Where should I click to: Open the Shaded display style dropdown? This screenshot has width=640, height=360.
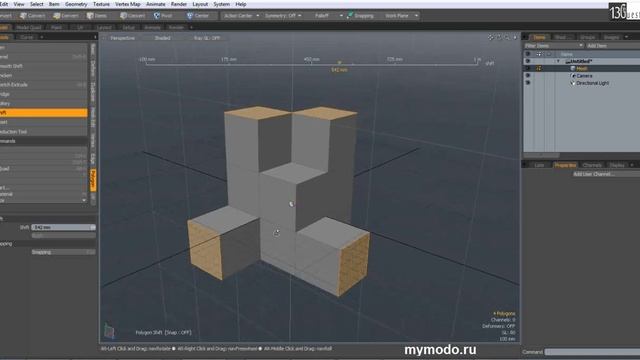[x=162, y=38]
